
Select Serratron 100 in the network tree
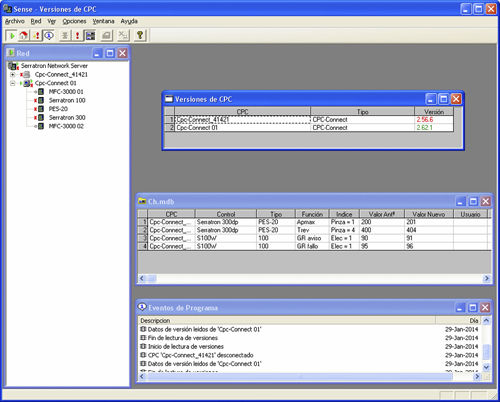tap(67, 100)
